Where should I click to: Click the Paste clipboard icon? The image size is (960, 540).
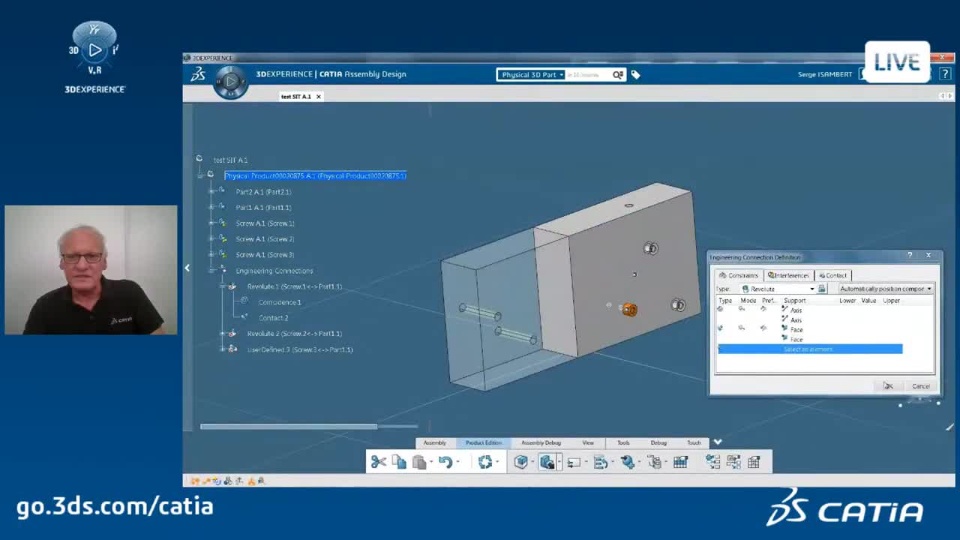[419, 462]
